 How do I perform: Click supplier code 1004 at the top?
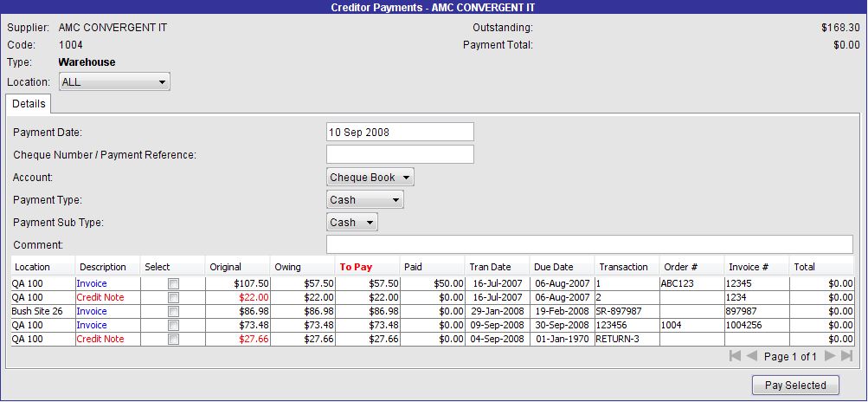click(x=70, y=45)
